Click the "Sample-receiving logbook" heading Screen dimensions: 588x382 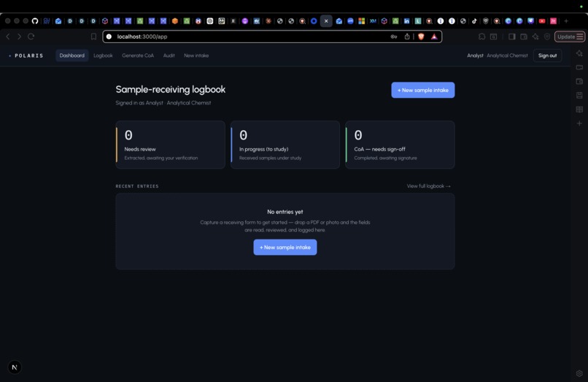pyautogui.click(x=171, y=89)
